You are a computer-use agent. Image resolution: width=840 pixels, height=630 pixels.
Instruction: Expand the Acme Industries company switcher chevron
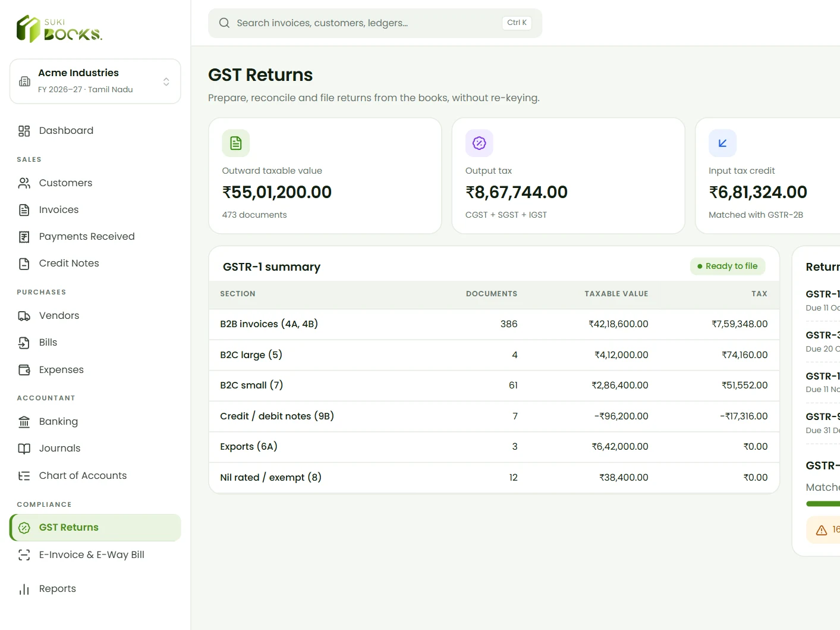[166, 82]
